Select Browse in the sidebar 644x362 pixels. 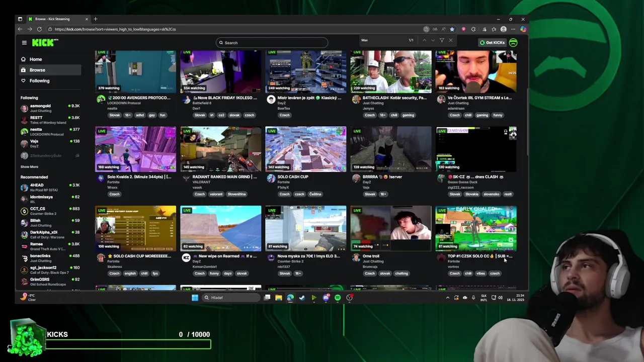point(50,70)
